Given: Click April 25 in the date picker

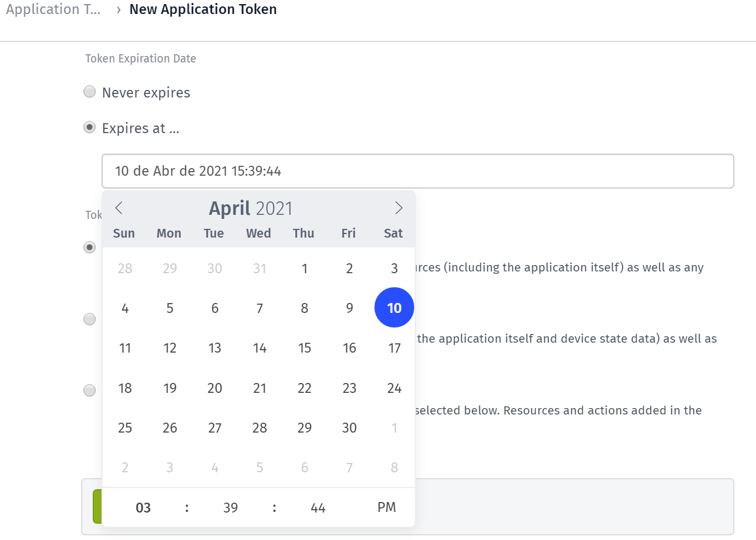Looking at the screenshot, I should pyautogui.click(x=125, y=428).
